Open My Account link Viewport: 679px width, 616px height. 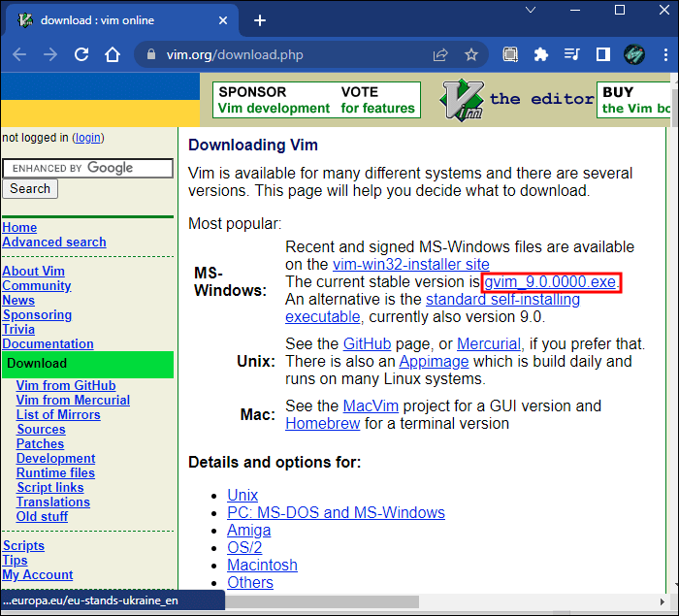pyautogui.click(x=37, y=575)
